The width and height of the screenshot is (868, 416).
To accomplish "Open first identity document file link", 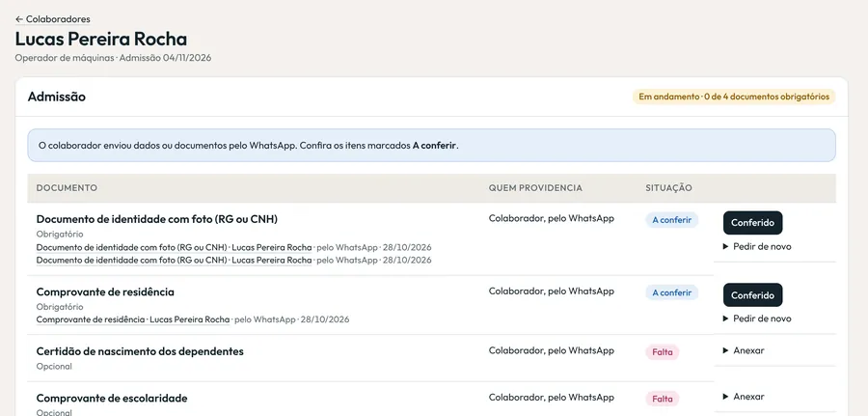I will 174,247.
